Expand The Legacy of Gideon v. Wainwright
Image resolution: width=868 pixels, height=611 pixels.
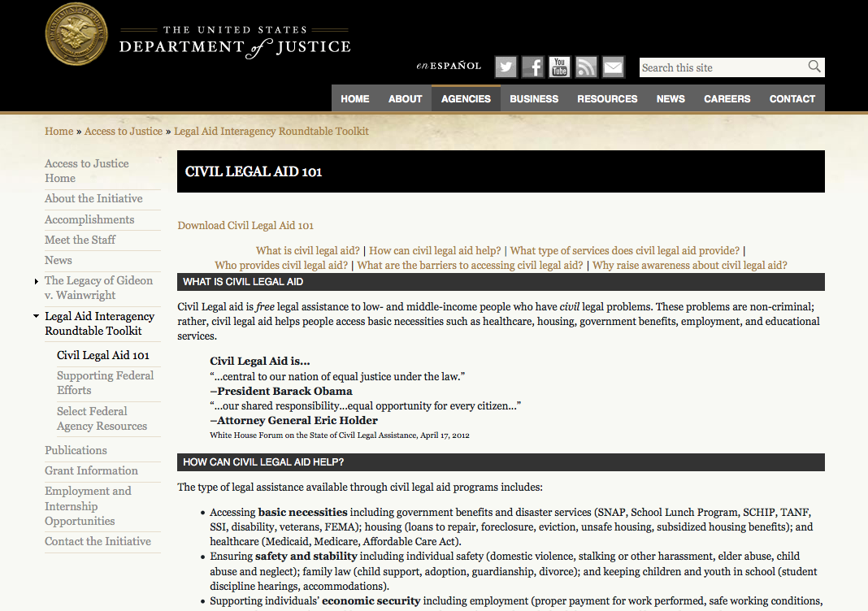37,281
